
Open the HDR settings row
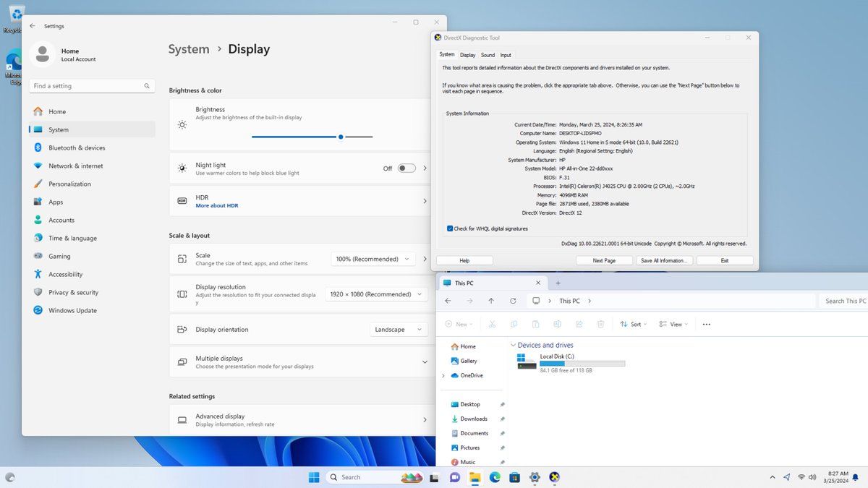click(301, 201)
